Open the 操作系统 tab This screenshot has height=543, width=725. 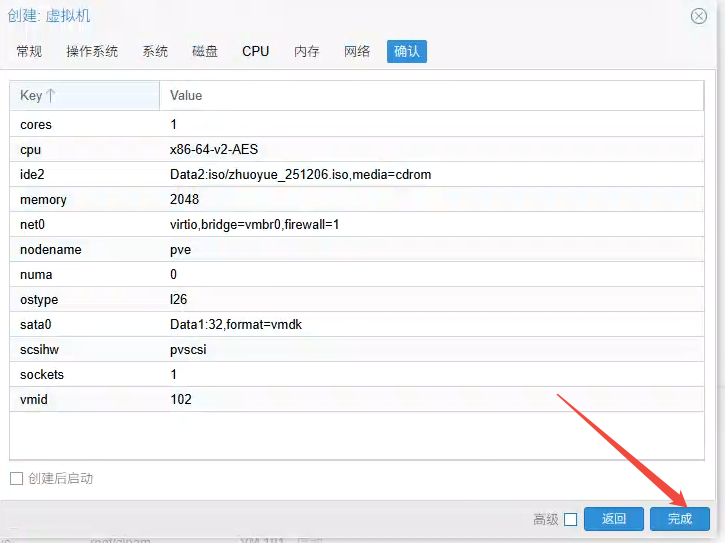pyautogui.click(x=92, y=51)
